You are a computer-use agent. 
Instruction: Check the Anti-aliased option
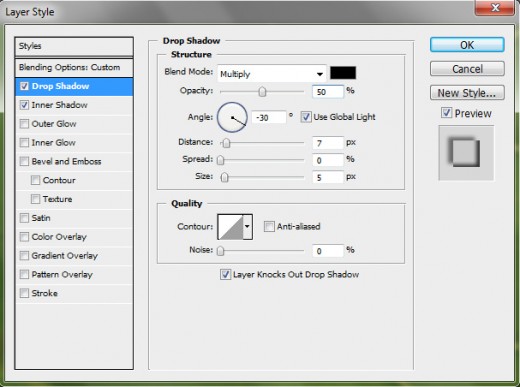tap(269, 227)
